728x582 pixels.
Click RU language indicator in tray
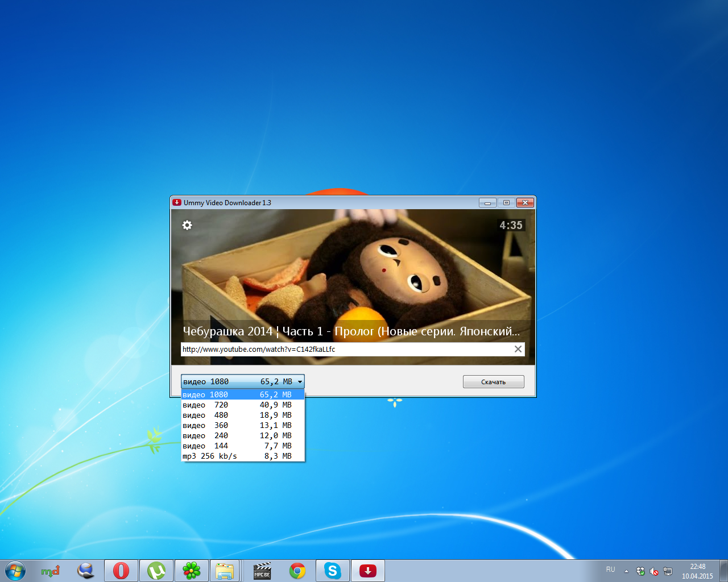[x=610, y=569]
